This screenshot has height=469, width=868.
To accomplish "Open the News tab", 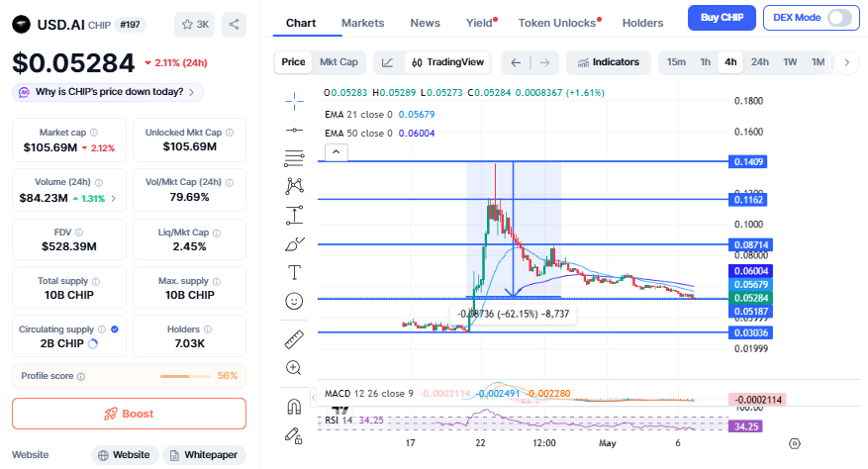I will tap(426, 24).
